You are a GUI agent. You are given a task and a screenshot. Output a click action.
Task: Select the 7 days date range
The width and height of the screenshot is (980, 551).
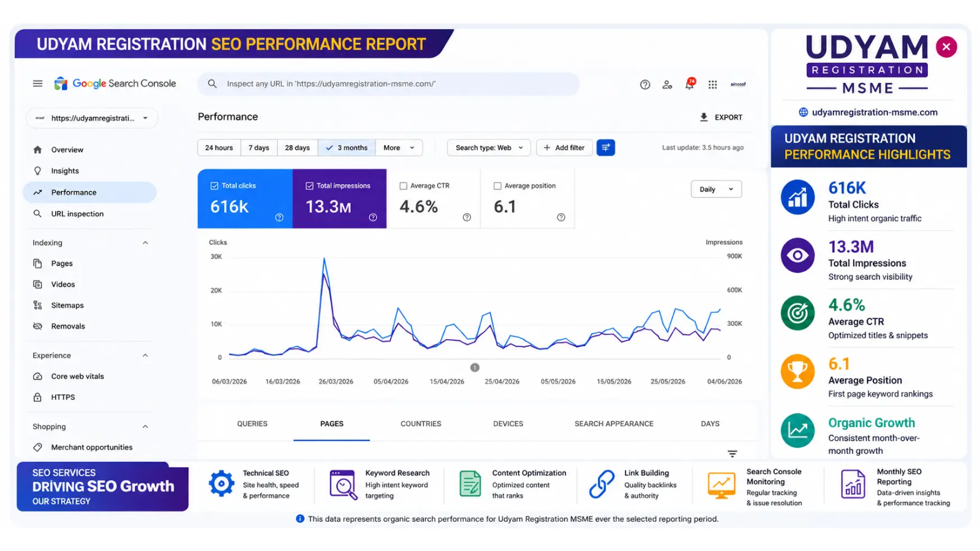[259, 148]
